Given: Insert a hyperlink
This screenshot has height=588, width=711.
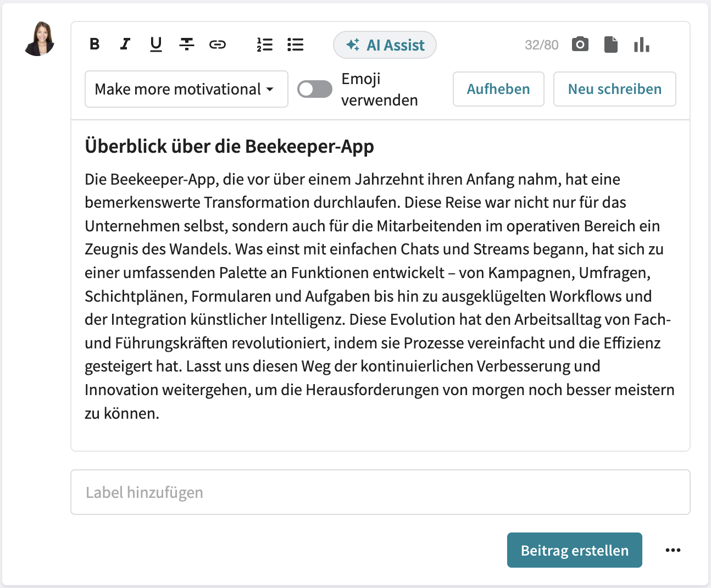Looking at the screenshot, I should tap(218, 45).
